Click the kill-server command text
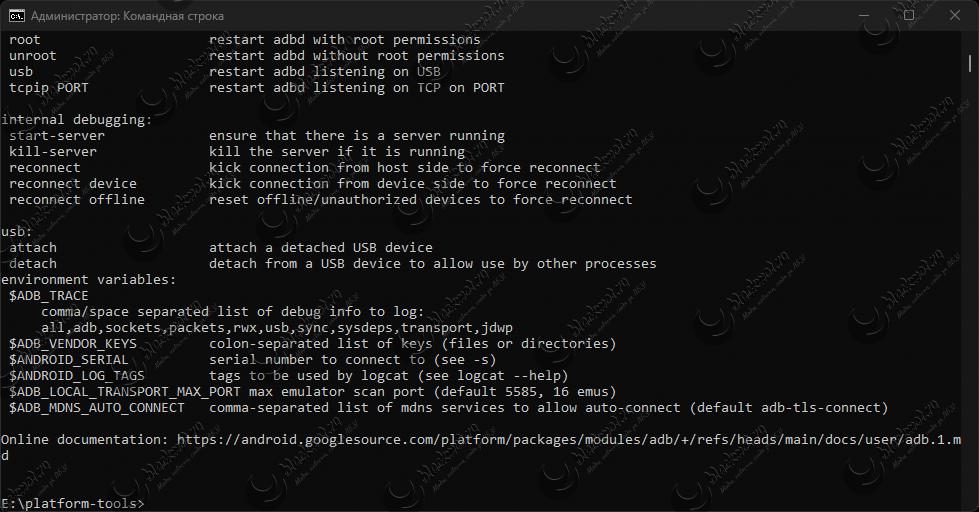The height and width of the screenshot is (512, 979). coord(53,152)
